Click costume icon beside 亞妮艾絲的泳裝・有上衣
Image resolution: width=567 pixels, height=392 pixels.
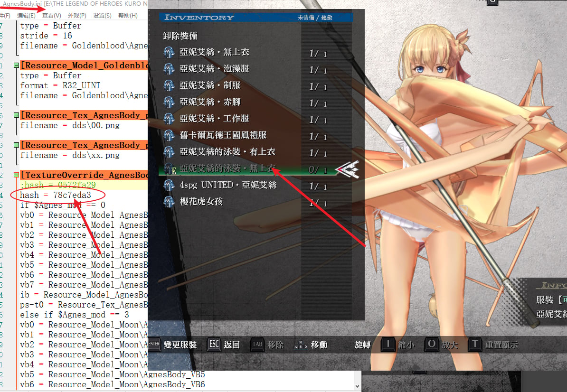pos(169,152)
